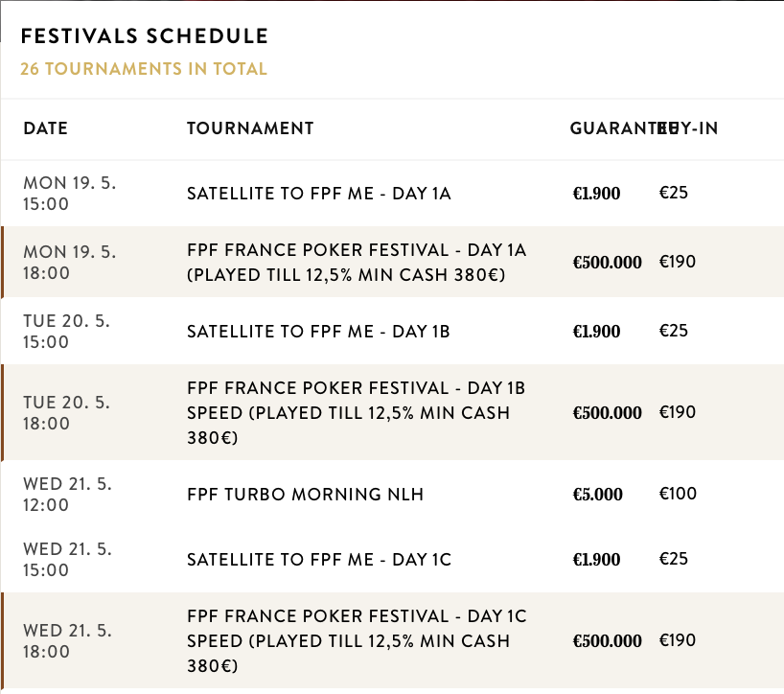Click the Festivals Schedule heading
The width and height of the screenshot is (784, 694).
coord(144,37)
